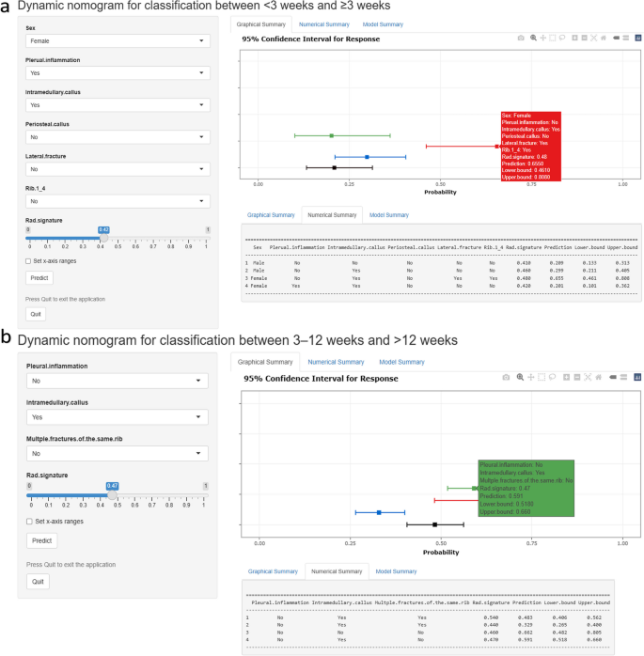Click the red data point on panel a plot
Viewport: 644px width, 656px height.
click(496, 146)
